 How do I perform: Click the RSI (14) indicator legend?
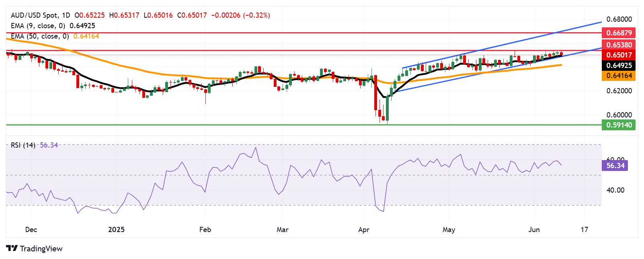pos(23,145)
